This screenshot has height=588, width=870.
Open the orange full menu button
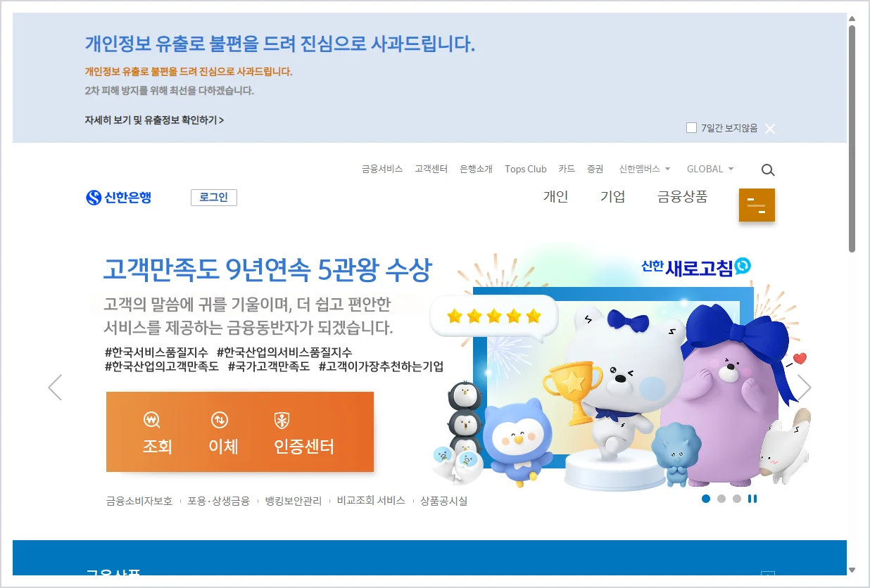[757, 205]
